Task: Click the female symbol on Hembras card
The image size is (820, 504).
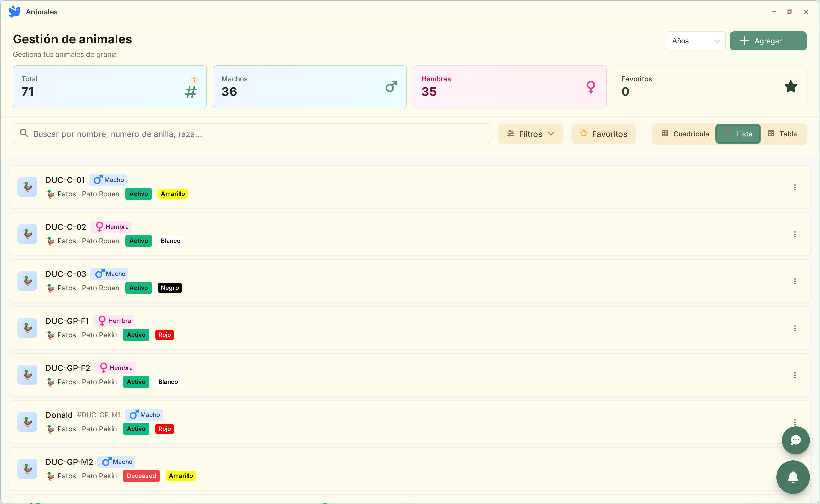Action: pyautogui.click(x=591, y=87)
